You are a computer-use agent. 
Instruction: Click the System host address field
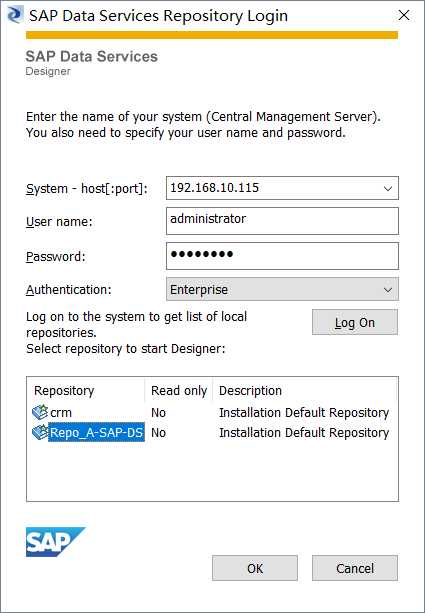coord(282,188)
